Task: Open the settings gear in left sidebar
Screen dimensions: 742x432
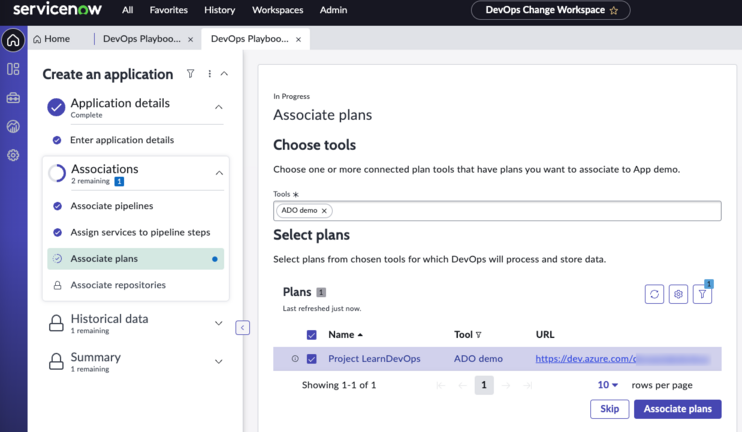Action: 13,155
